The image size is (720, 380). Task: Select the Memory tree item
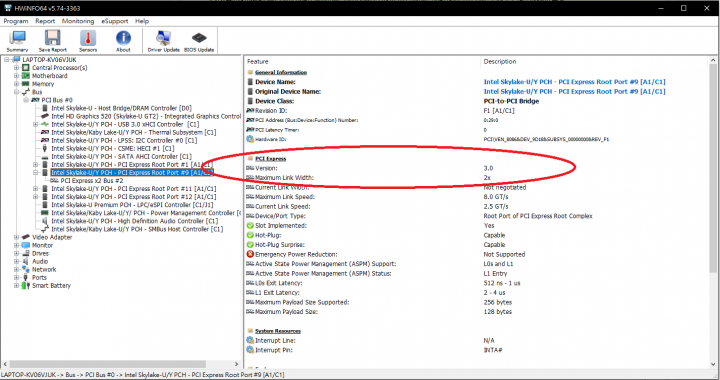pos(43,84)
